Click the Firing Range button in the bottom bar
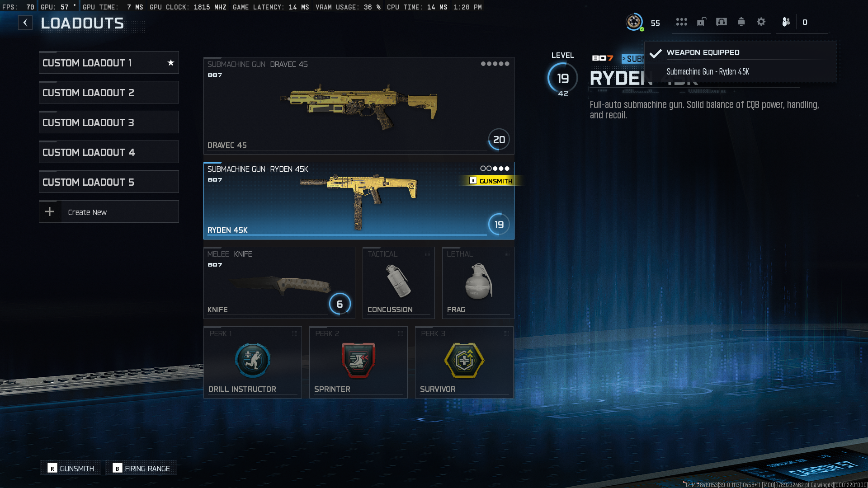The image size is (868, 488). [142, 468]
